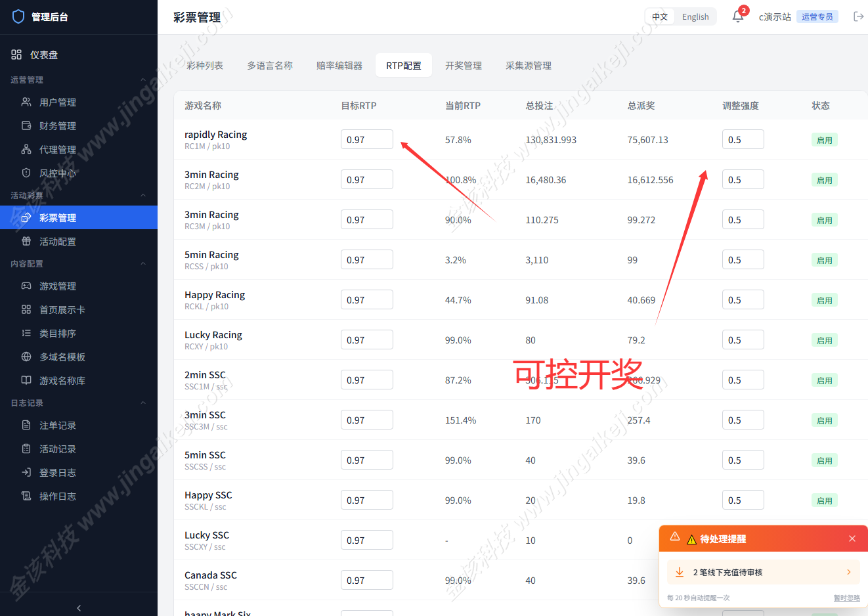Click the logout icon at top right
Viewport: 868px width, 616px height.
tap(858, 16)
